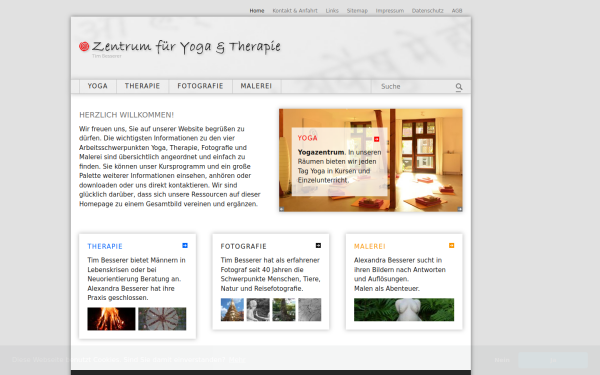Click the red spiral logo icon
600x375 pixels.
pyautogui.click(x=84, y=46)
